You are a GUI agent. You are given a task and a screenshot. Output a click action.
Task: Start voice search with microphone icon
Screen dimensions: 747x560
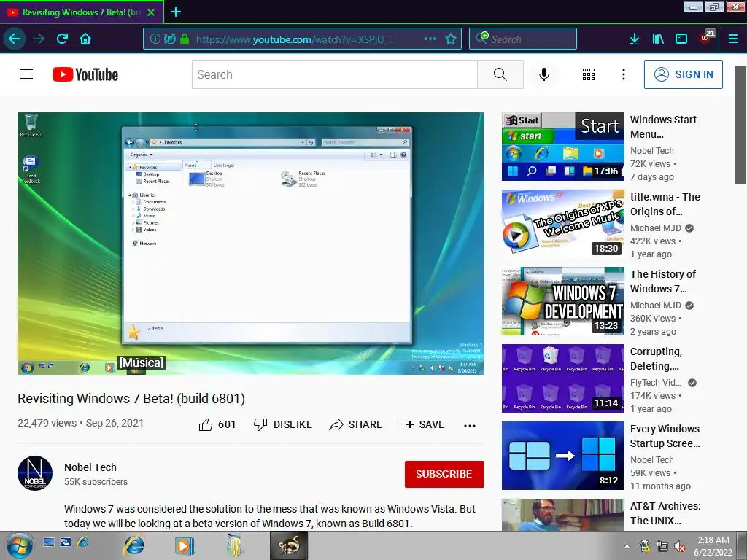544,74
